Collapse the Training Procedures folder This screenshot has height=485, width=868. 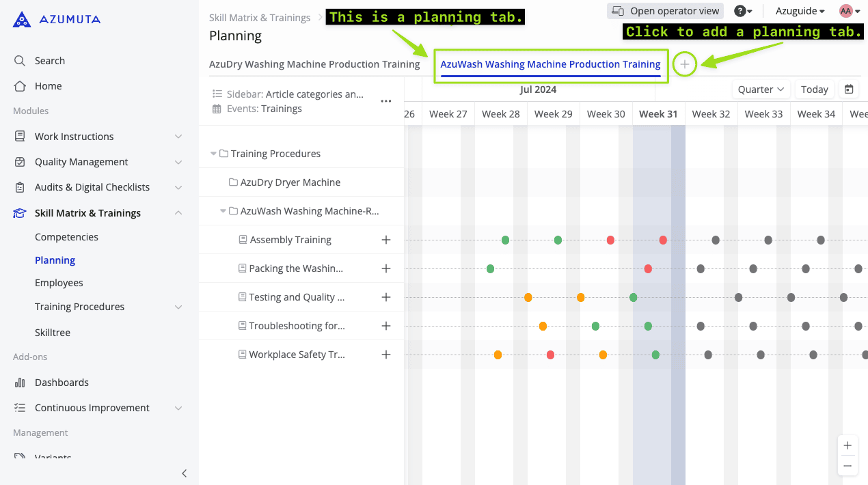pyautogui.click(x=214, y=154)
